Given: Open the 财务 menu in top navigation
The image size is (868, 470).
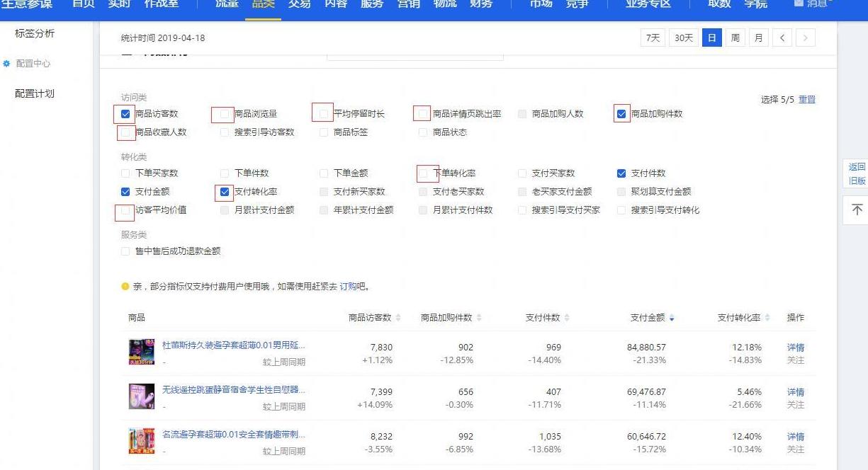Looking at the screenshot, I should pyautogui.click(x=481, y=4).
